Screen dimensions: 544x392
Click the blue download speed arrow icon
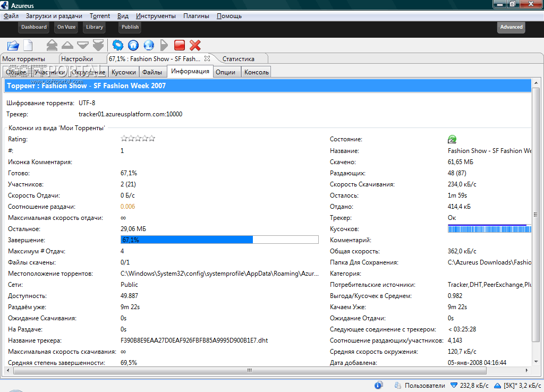point(454,385)
